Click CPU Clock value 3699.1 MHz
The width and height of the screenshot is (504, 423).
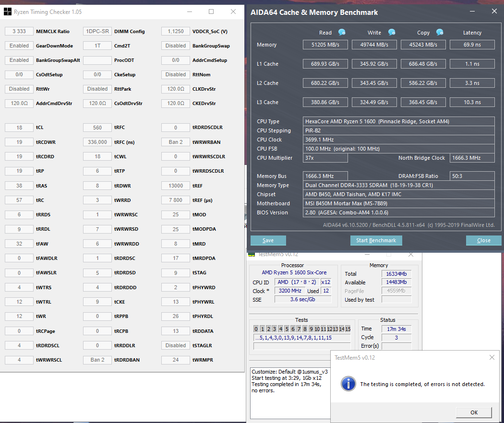398,140
